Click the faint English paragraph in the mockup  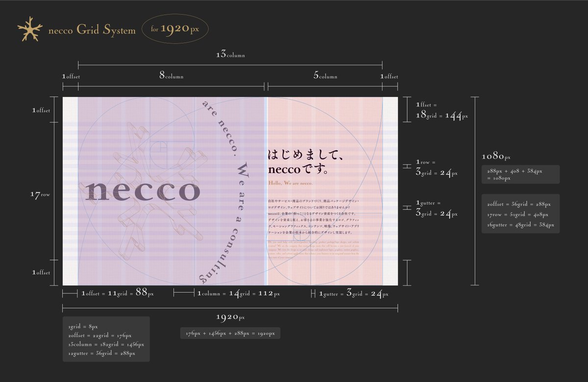coord(314,250)
